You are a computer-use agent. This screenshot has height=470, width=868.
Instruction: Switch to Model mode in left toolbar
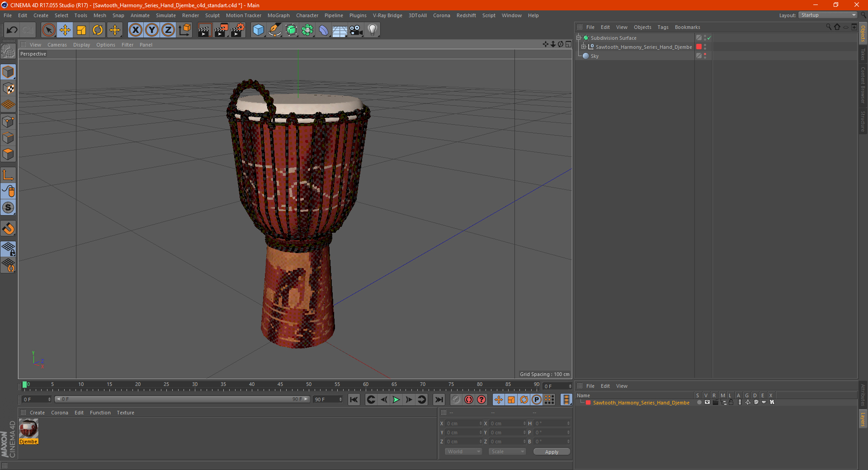coord(8,72)
